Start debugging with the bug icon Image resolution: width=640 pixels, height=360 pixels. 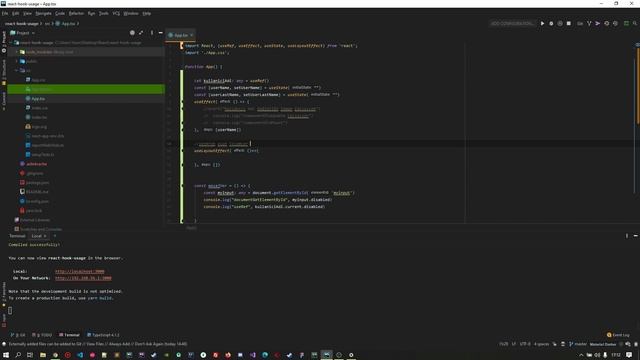(x=551, y=24)
